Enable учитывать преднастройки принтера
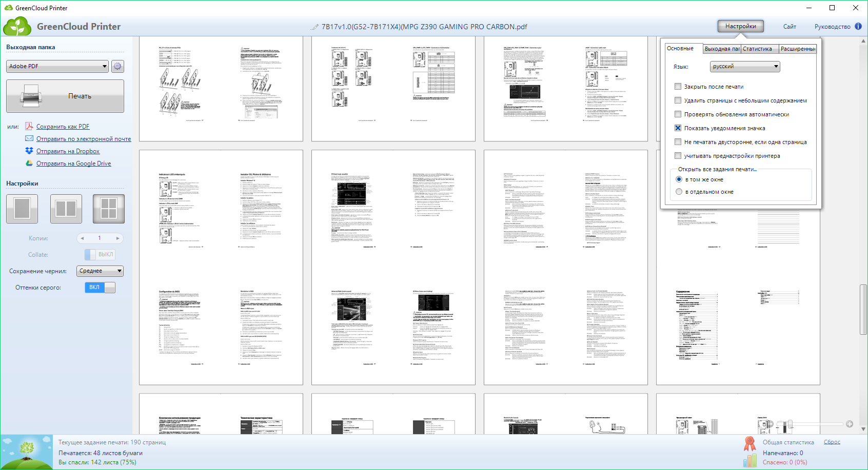This screenshot has height=470, width=868. coord(678,156)
